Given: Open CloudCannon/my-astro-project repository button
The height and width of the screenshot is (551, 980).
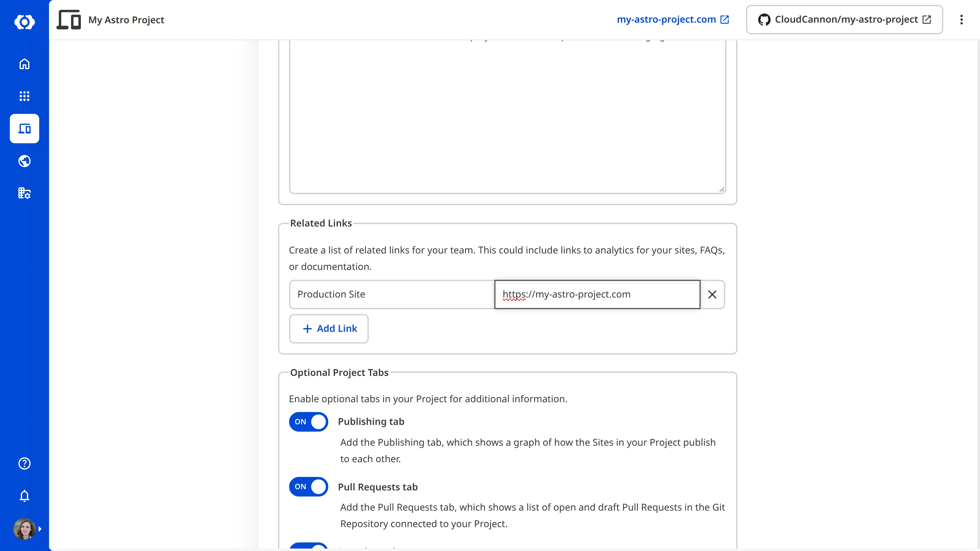Looking at the screenshot, I should click(844, 20).
